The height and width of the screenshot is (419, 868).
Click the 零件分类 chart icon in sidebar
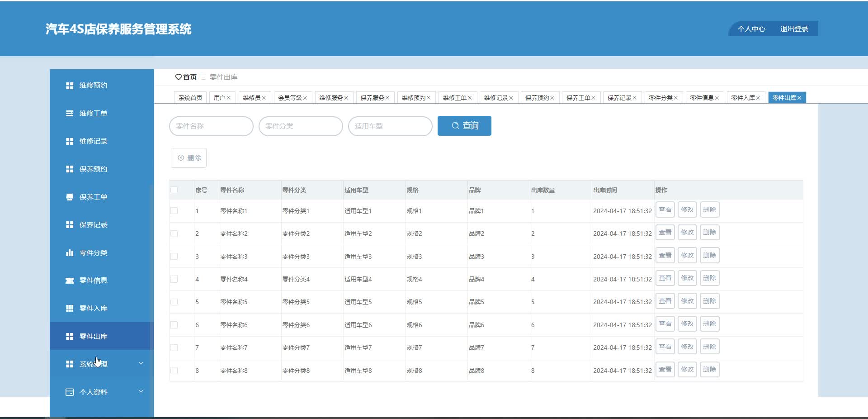(x=70, y=252)
